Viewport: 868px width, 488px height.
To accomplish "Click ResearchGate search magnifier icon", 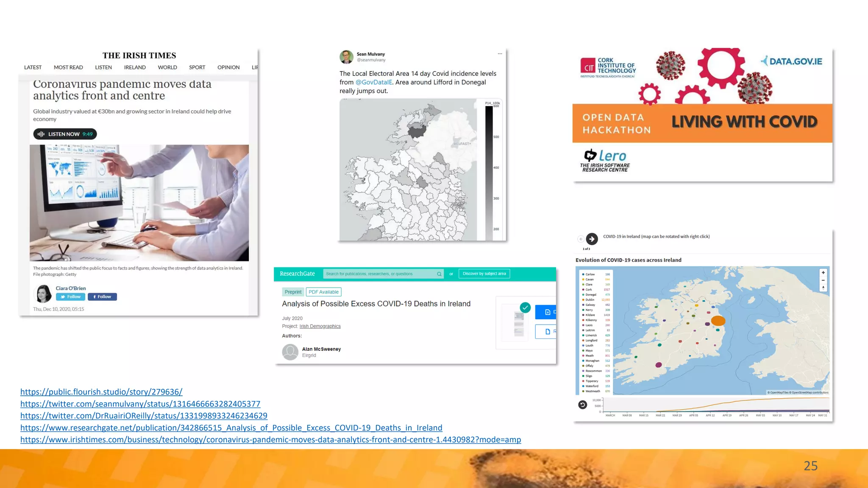I will click(439, 274).
